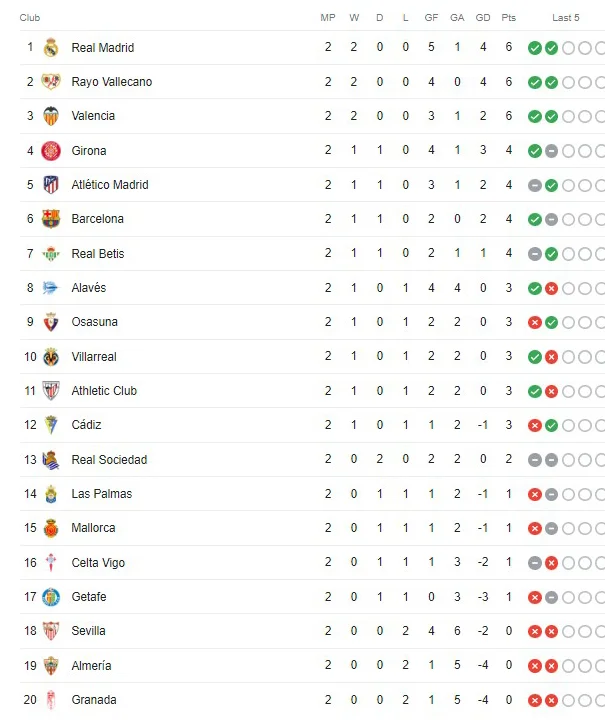Open the Real Betis team link
The image size is (605, 720).
tap(98, 253)
